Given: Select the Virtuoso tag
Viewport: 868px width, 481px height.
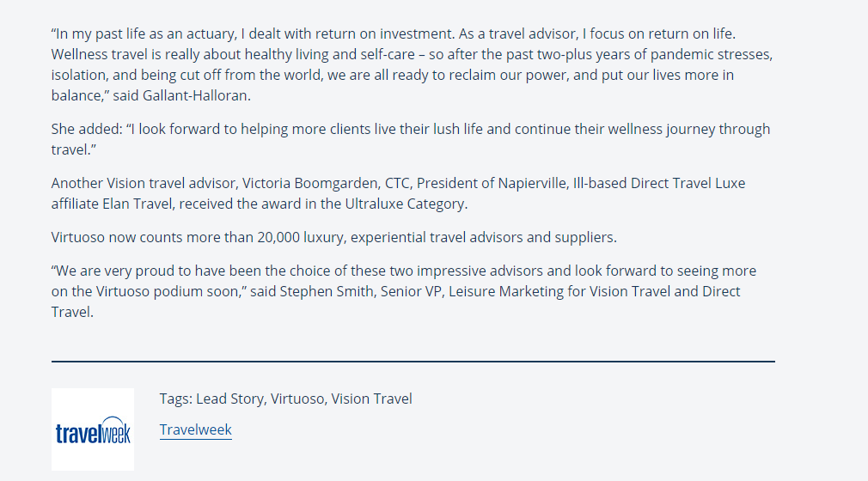Looking at the screenshot, I should 297,399.
